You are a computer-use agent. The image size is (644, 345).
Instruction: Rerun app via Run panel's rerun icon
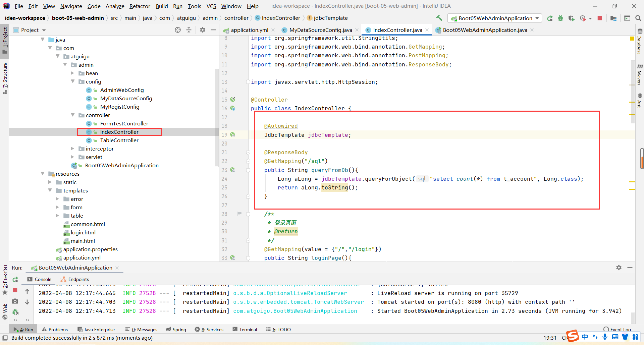[15, 280]
